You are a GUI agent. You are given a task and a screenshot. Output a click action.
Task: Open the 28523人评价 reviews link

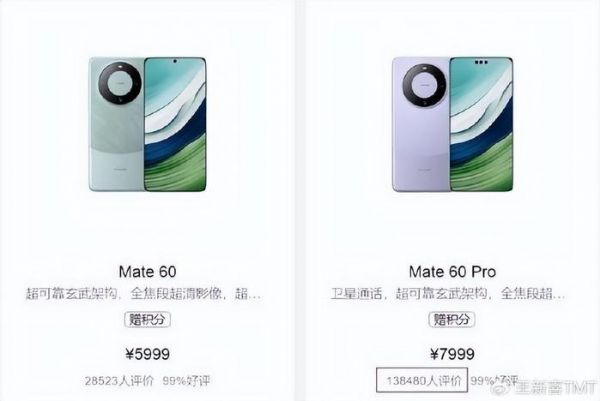pyautogui.click(x=119, y=381)
